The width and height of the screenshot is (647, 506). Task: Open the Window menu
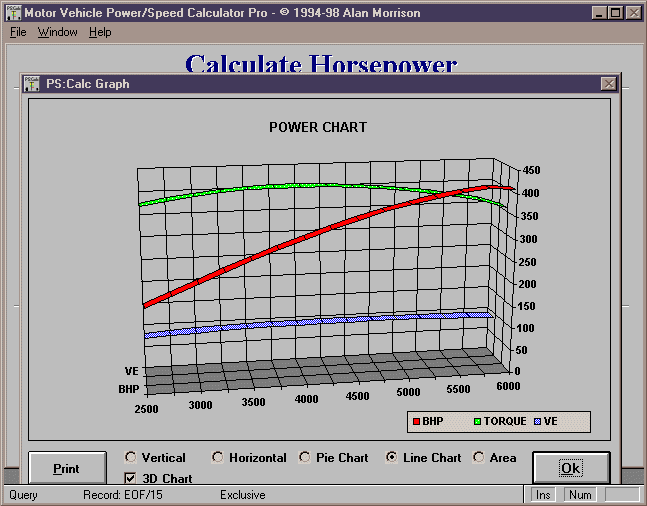click(x=57, y=32)
